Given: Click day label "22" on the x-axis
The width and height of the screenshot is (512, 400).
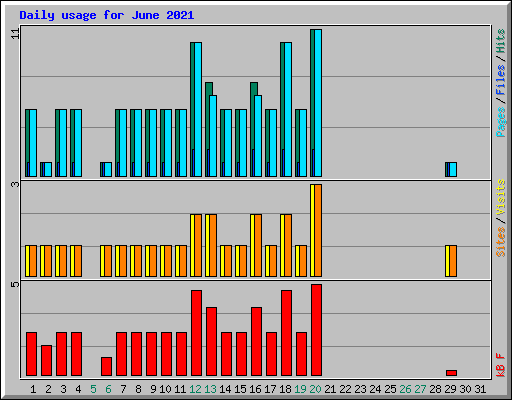Looking at the screenshot, I should pos(345,389).
